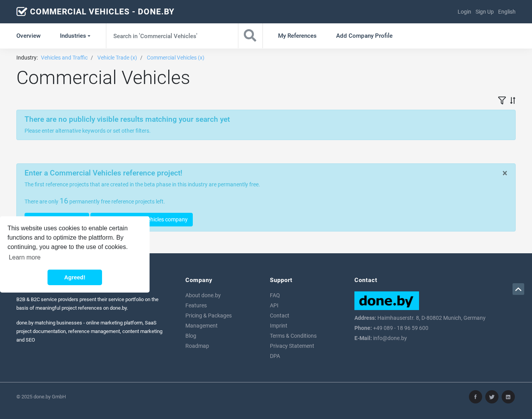Viewport: 532px width, 419px height.
Task: Open the sort arrows icon
Action: click(513, 100)
